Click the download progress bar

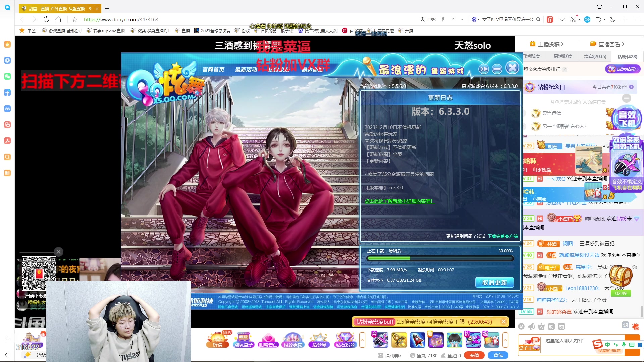click(x=440, y=258)
